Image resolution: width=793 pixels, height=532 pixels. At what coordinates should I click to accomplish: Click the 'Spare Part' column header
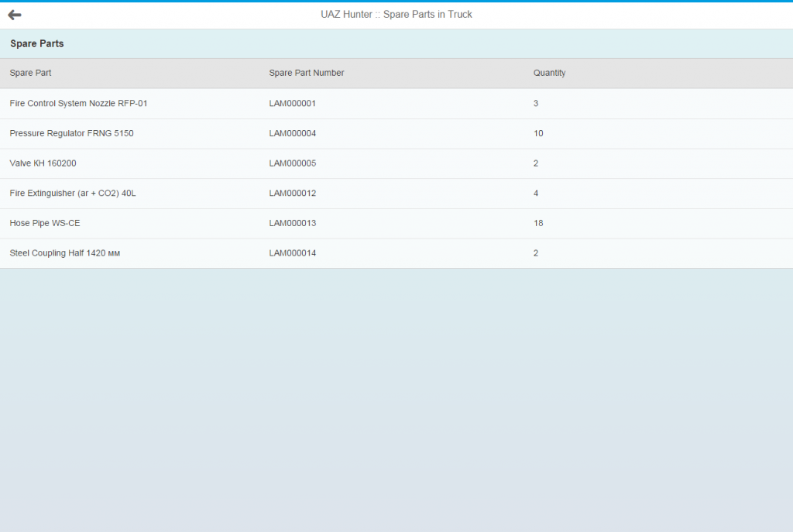30,73
